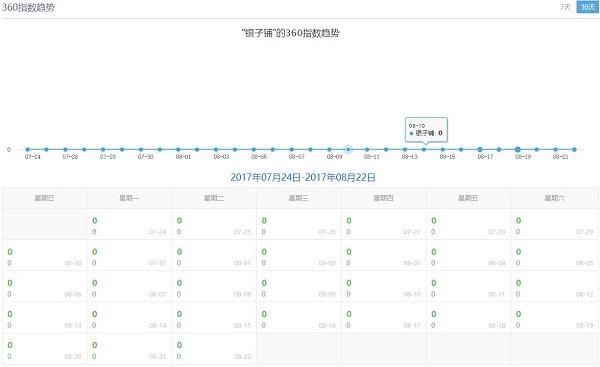Click the y-axis 0 label left of chart
This screenshot has height=367, width=600.
(8, 150)
